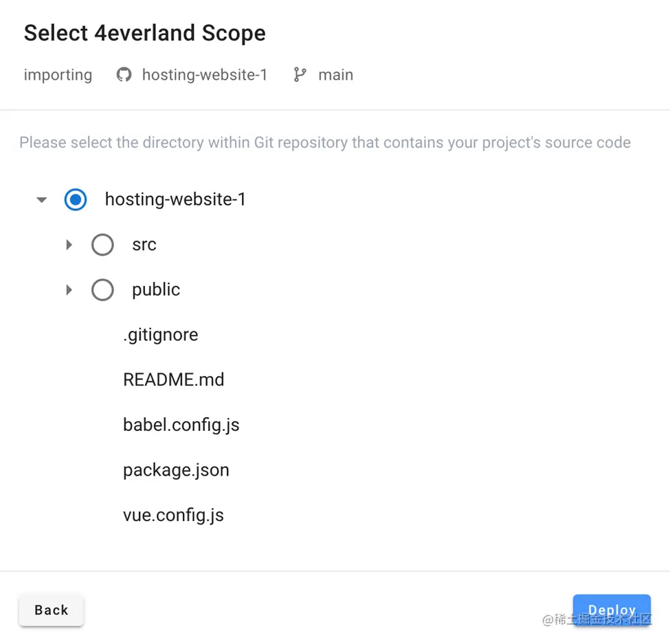Click the src folder label
This screenshot has width=670, height=644.
tap(144, 245)
